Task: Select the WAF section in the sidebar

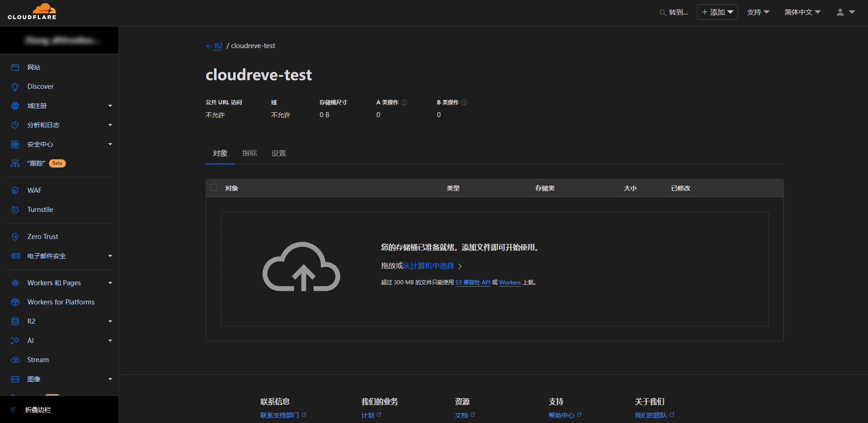Action: 35,190
